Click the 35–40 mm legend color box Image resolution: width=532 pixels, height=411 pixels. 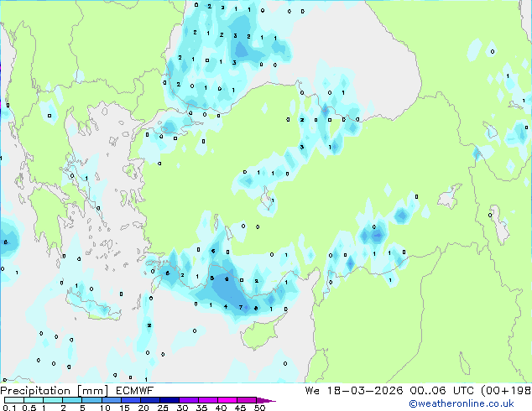207,400
